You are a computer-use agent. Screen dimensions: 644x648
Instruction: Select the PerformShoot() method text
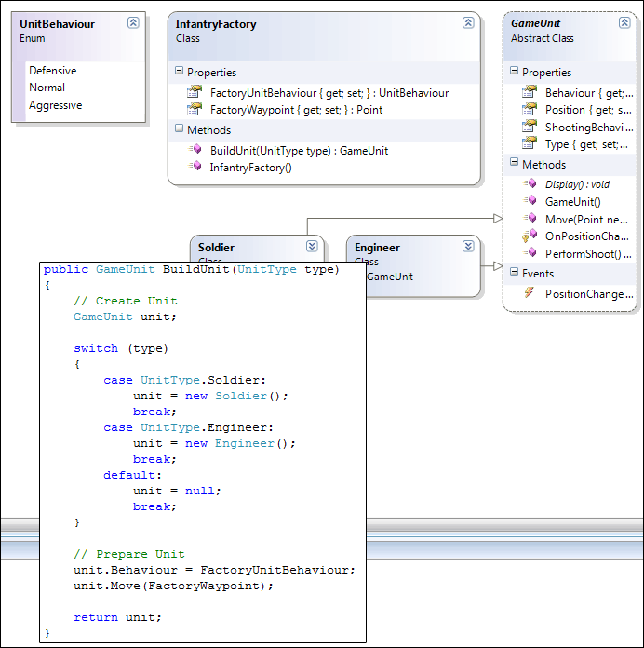tap(588, 254)
